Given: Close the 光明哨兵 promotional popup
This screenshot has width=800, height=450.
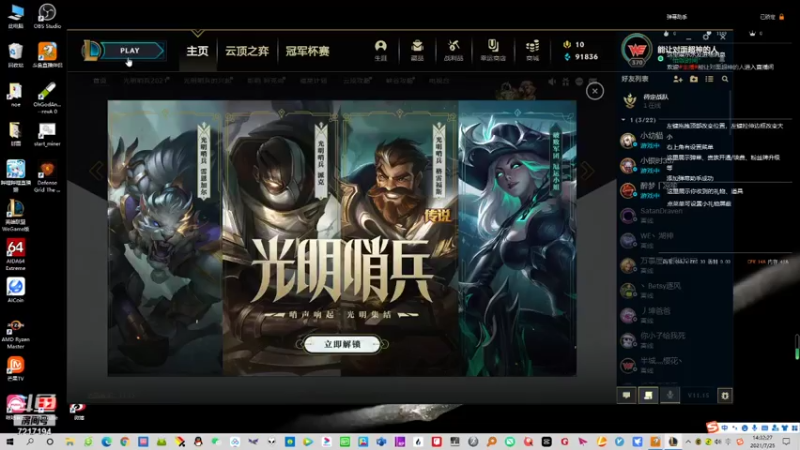Looking at the screenshot, I should click(x=594, y=91).
